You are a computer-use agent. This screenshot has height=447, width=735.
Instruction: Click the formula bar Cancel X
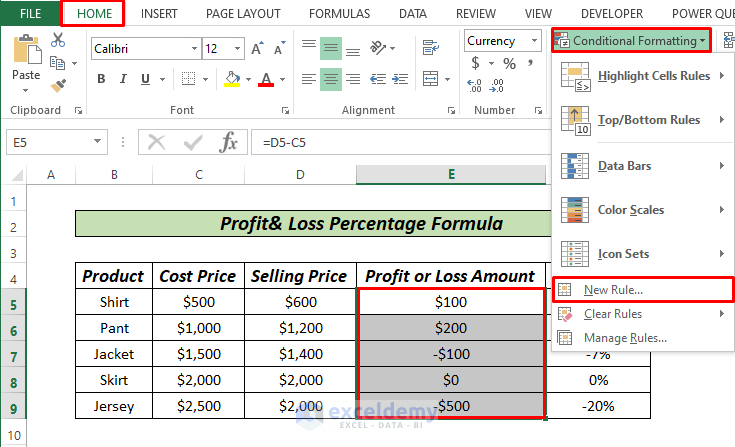point(156,142)
